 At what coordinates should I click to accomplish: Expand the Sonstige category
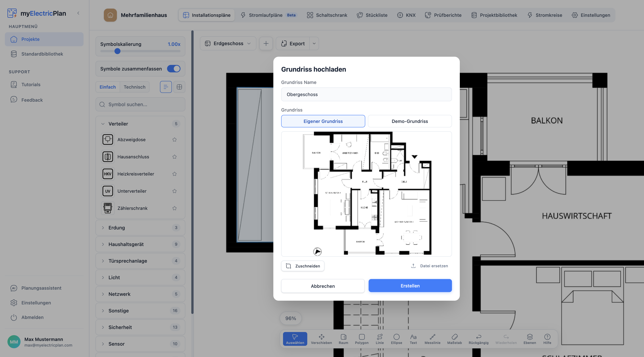[140, 311]
